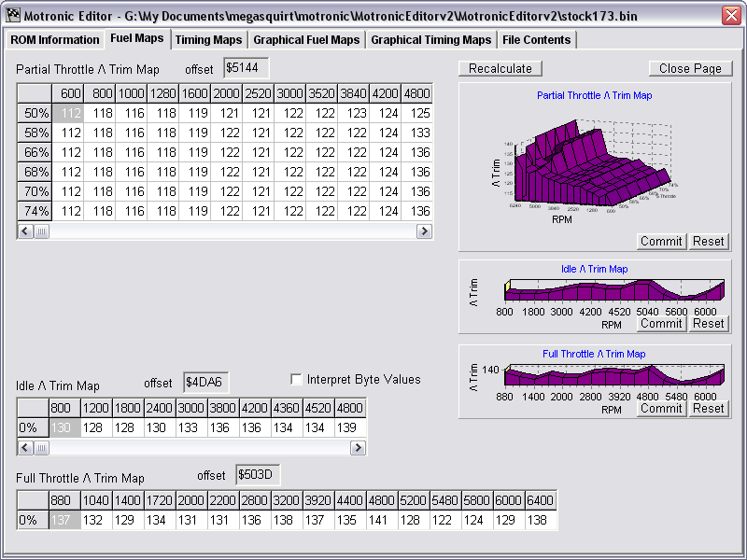The width and height of the screenshot is (747, 560).
Task: Click the Idle map scrollbar thumb
Action: (41, 448)
